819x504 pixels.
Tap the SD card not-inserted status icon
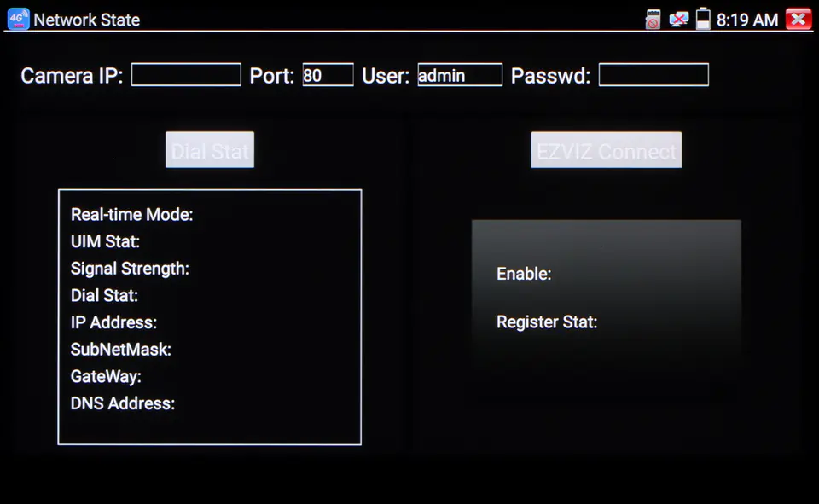653,20
